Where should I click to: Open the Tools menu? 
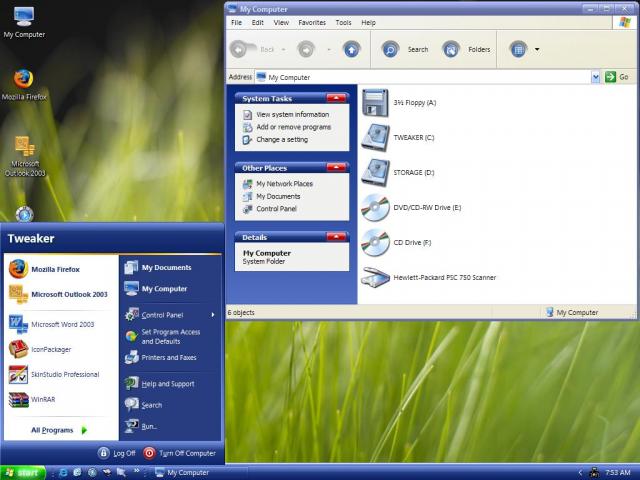(343, 23)
